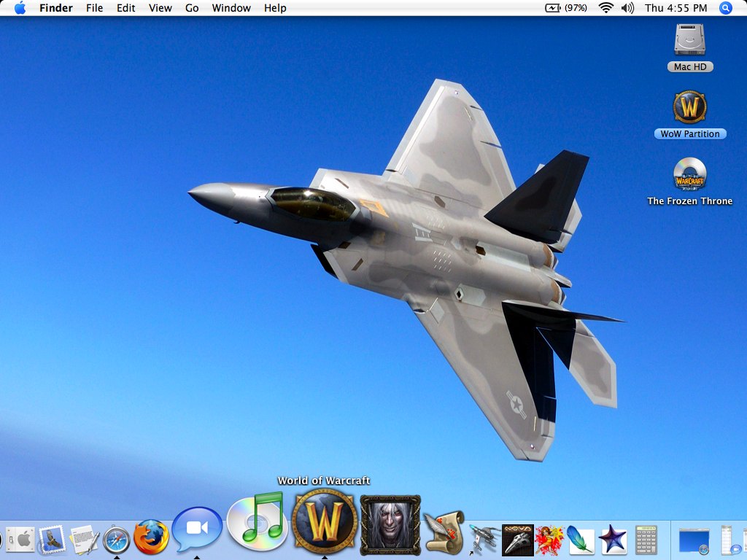Click the Thu 4:55 PM clock
Viewport: 747px width, 560px height.
pos(676,8)
